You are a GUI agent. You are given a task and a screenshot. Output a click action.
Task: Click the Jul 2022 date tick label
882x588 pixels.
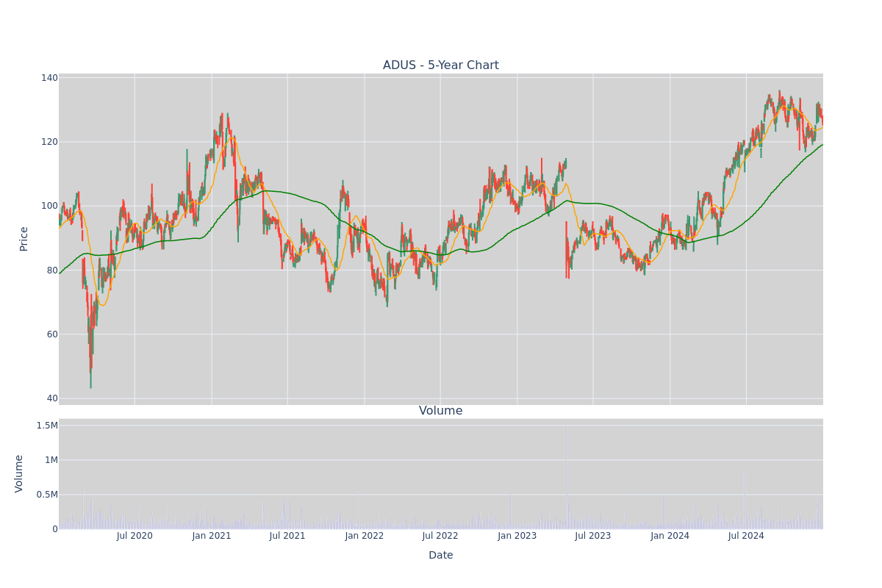coord(440,536)
